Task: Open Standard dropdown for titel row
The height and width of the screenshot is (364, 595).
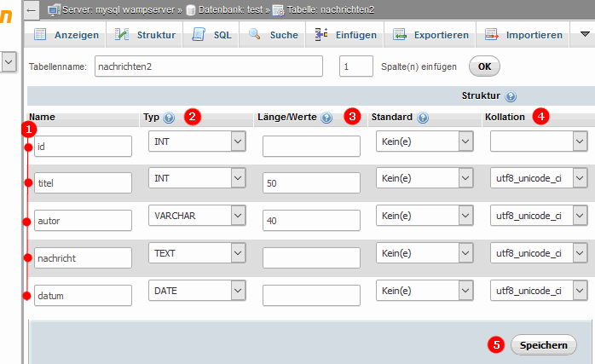Action: 425,178
